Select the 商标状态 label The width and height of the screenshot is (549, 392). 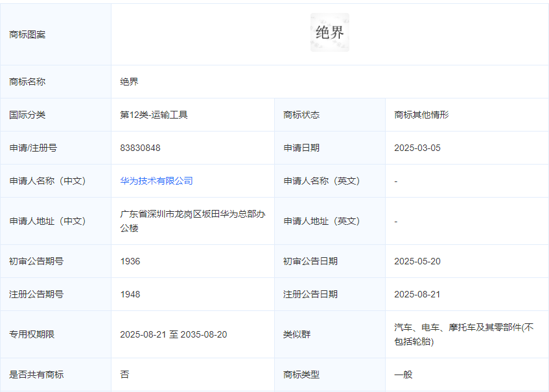pyautogui.click(x=301, y=115)
